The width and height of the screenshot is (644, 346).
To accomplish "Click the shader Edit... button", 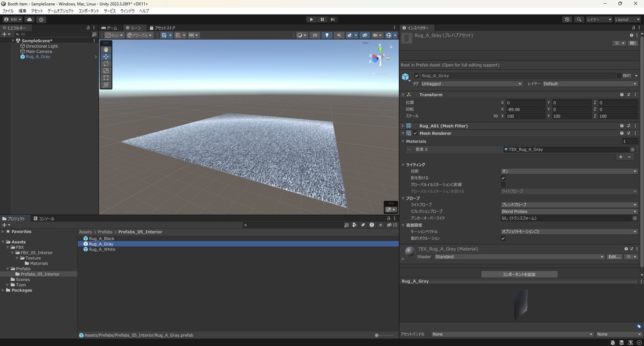I will pos(614,257).
